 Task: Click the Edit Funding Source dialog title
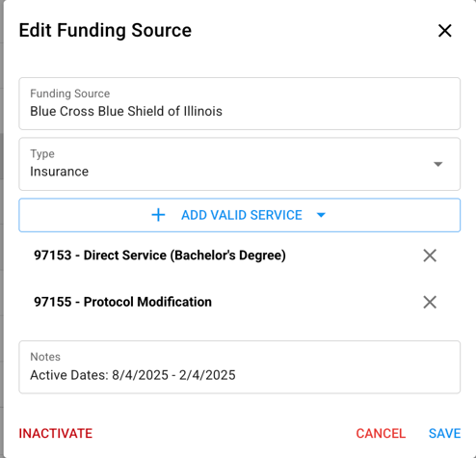tap(105, 31)
